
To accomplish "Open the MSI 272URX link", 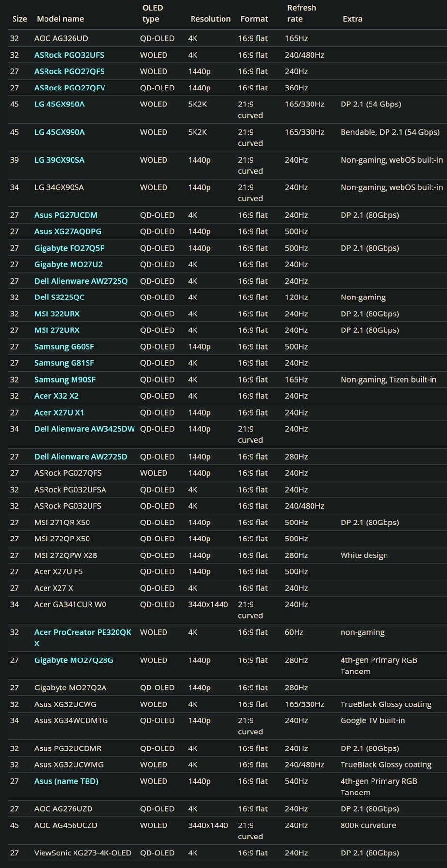I will pos(57,330).
